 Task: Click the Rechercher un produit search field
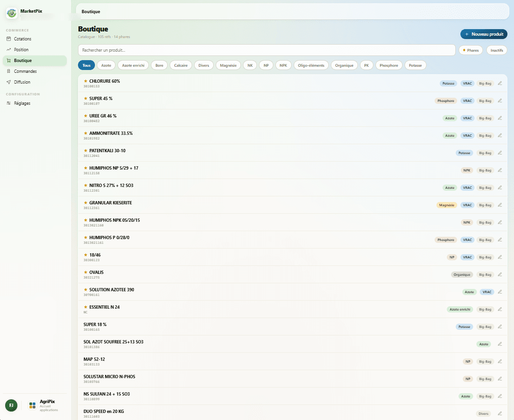tap(266, 50)
